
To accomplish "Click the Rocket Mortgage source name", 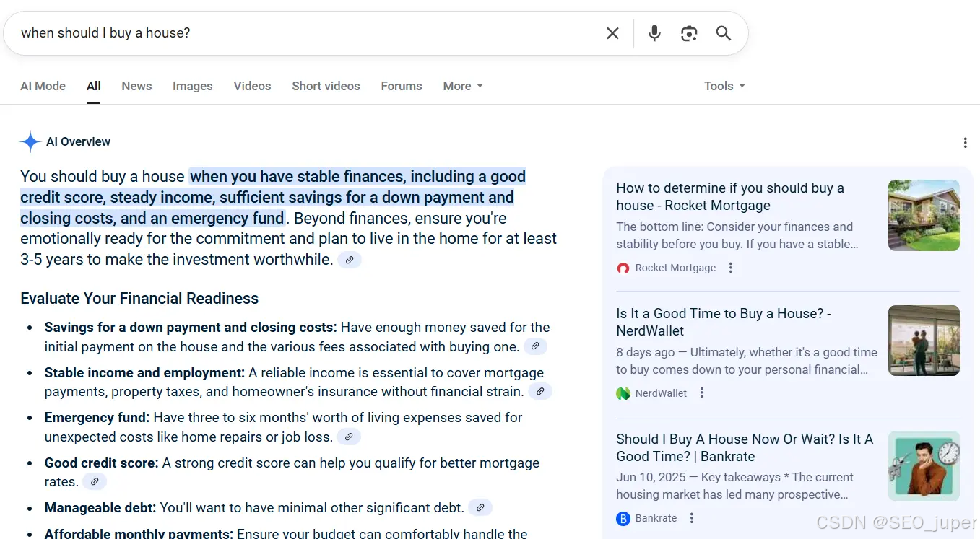I will [675, 268].
